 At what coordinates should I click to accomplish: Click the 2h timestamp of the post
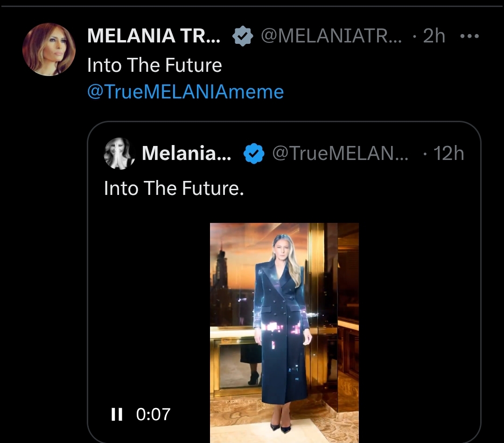click(434, 36)
